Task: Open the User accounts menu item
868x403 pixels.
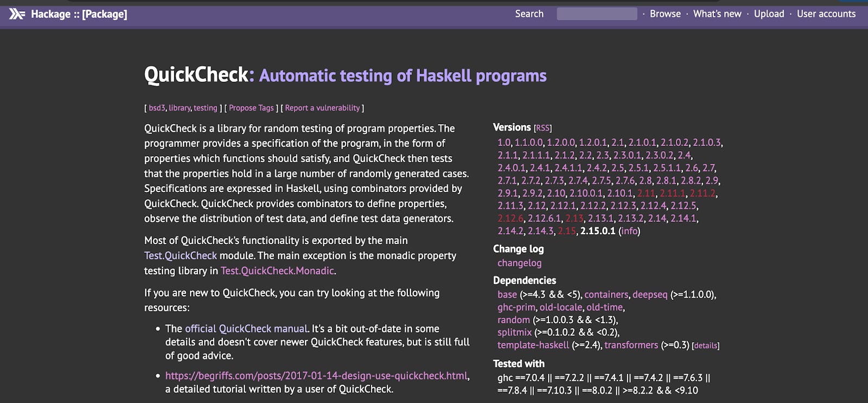Action: (826, 14)
